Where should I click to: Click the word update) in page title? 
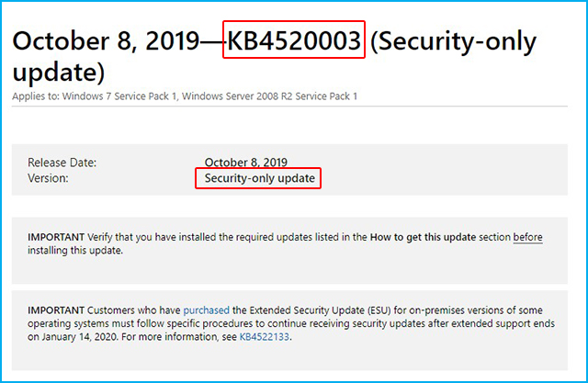click(59, 72)
